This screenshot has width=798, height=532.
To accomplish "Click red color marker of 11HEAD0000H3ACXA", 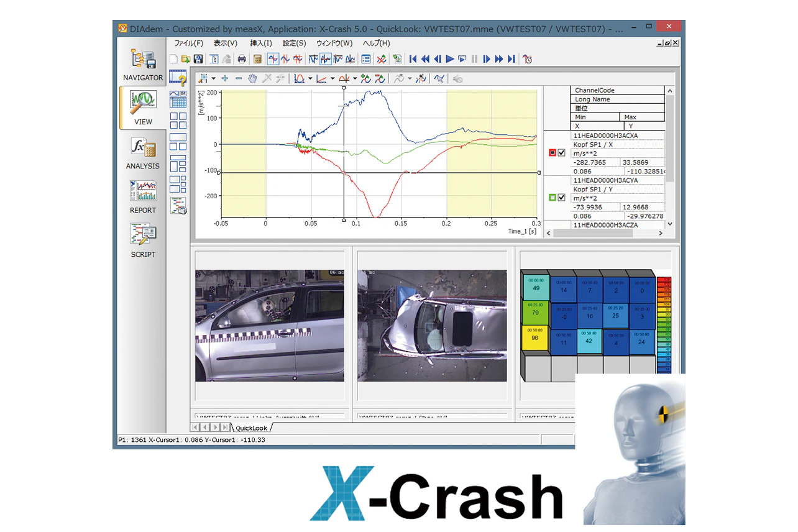I will coord(552,153).
